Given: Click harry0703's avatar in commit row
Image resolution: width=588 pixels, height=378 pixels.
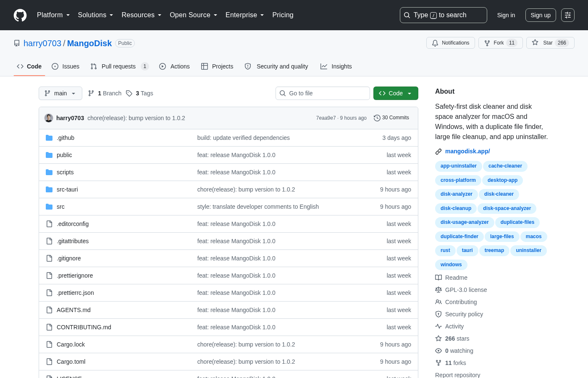Looking at the screenshot, I should 49,118.
